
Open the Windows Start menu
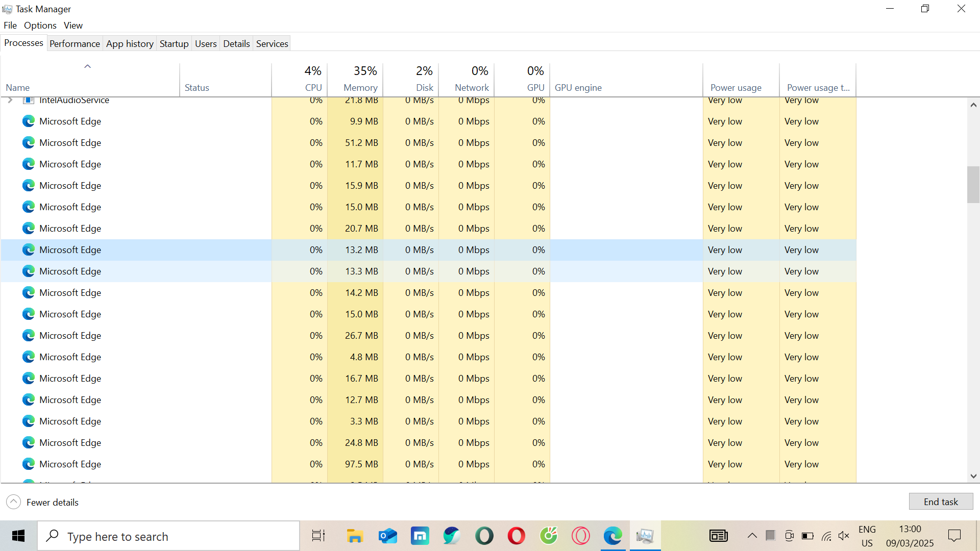[18, 536]
